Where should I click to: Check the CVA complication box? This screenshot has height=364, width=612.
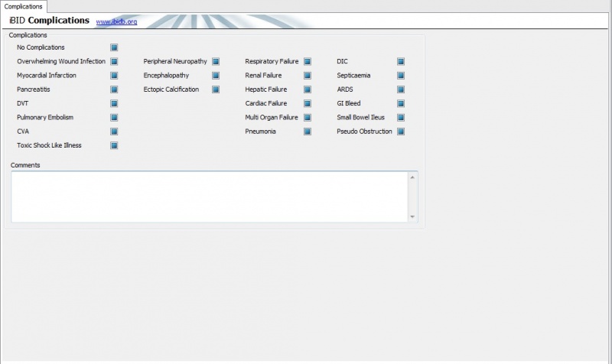click(114, 132)
